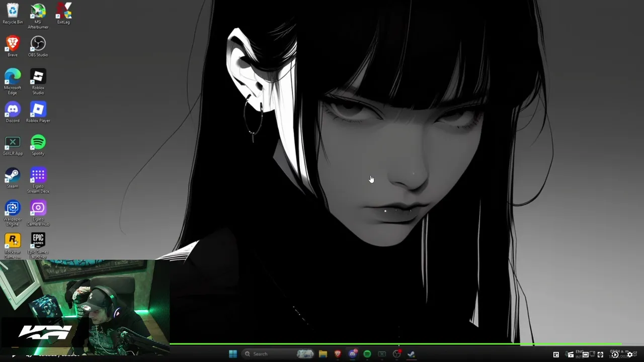Open the ExitLag desktop shortcut
Viewport: 644px width, 362px height.
tap(63, 14)
